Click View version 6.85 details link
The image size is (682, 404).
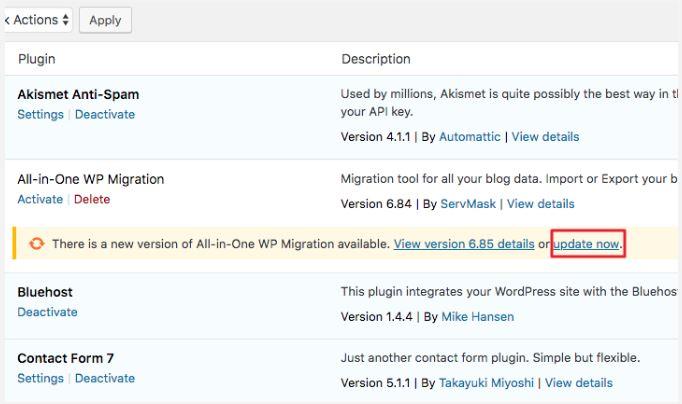pos(464,244)
